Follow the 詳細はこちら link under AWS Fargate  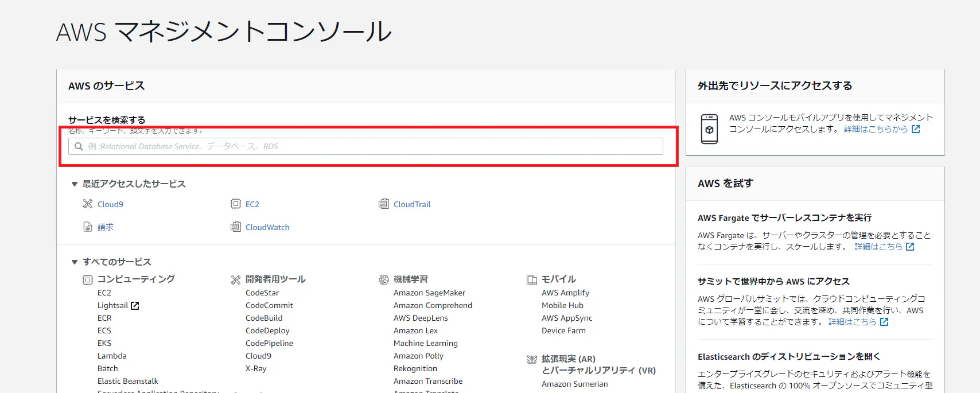[878, 247]
